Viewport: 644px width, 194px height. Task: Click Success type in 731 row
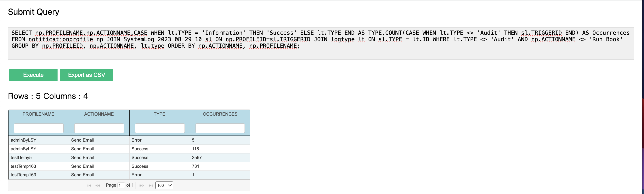(x=160, y=166)
